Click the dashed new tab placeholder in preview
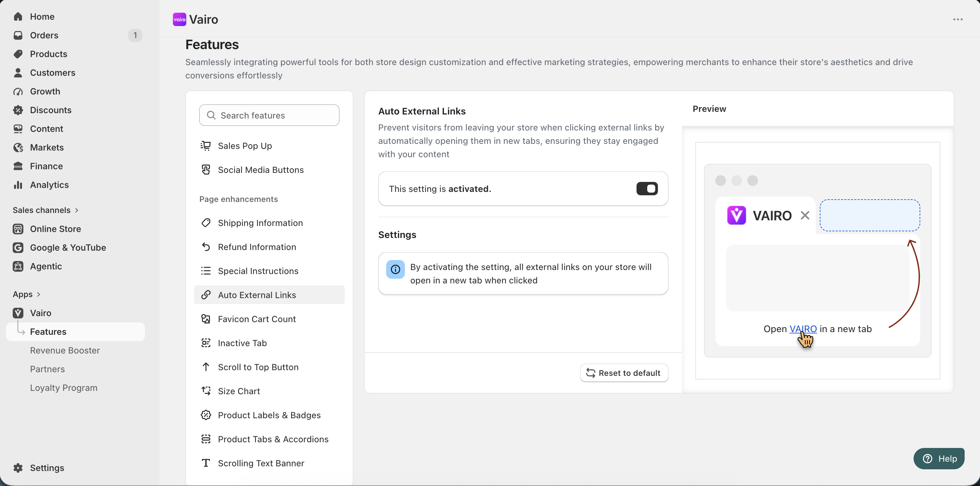 click(870, 215)
